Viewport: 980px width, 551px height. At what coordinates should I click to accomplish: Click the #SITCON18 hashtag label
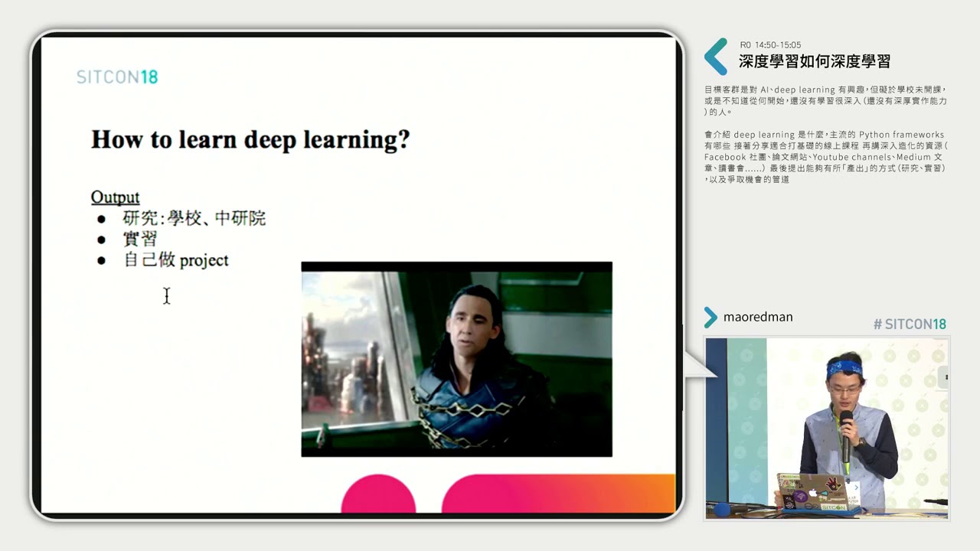(x=910, y=324)
